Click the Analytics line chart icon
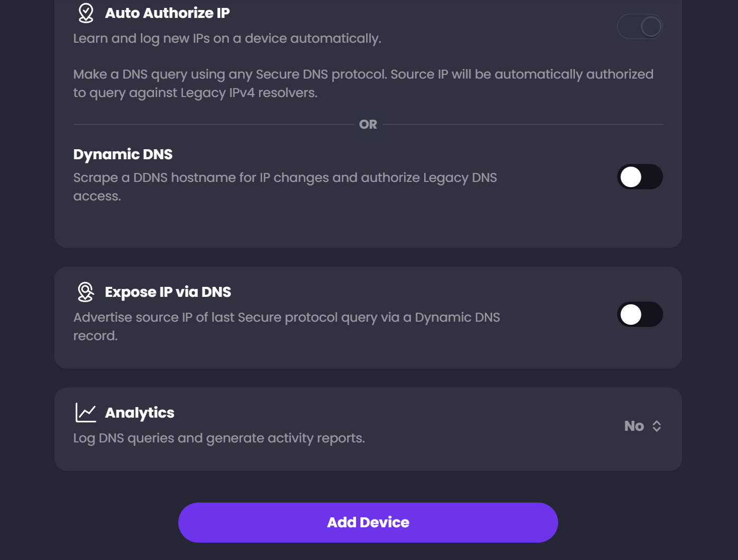 (x=85, y=412)
